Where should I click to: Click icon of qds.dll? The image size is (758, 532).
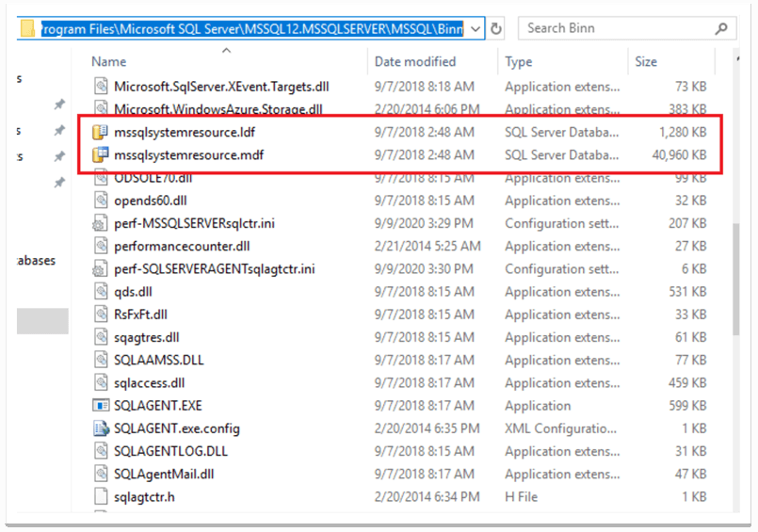point(100,291)
